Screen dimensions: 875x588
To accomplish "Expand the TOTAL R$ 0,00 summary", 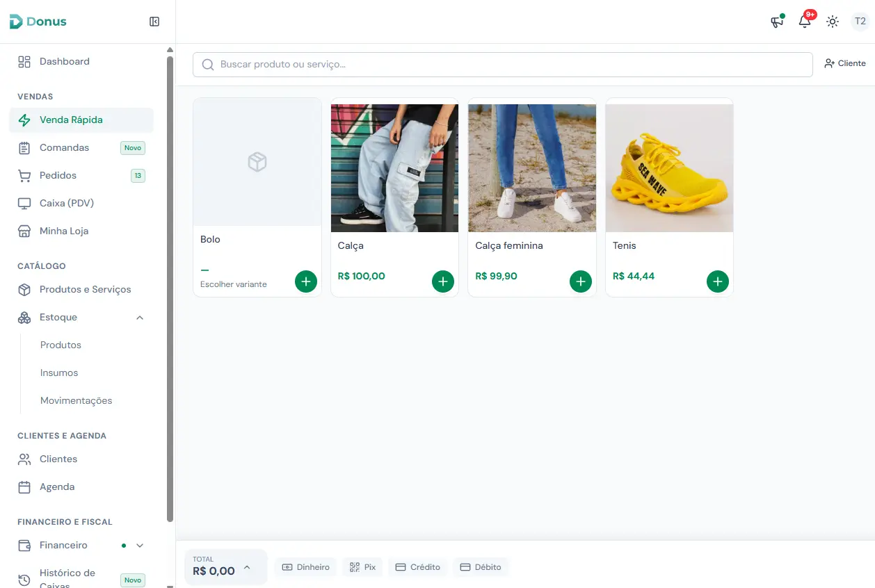I will (x=225, y=567).
